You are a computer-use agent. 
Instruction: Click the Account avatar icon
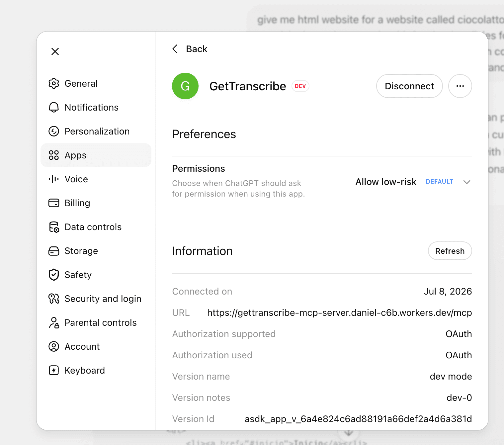click(x=54, y=346)
